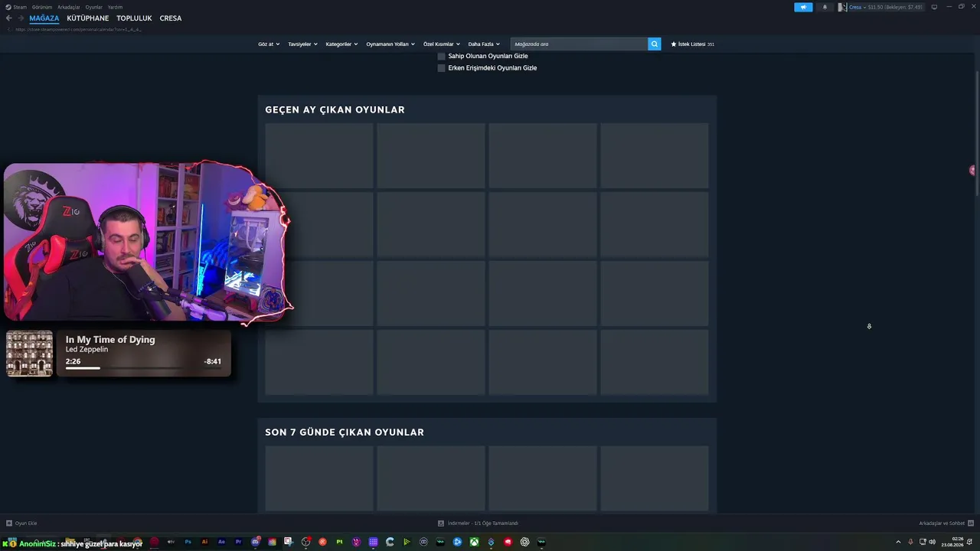980x551 pixels.
Task: Open the Steam announcements megaphone button
Action: [x=803, y=7]
